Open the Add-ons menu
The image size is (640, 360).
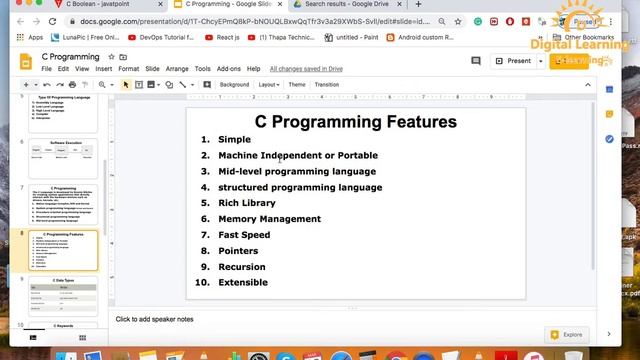coord(229,69)
